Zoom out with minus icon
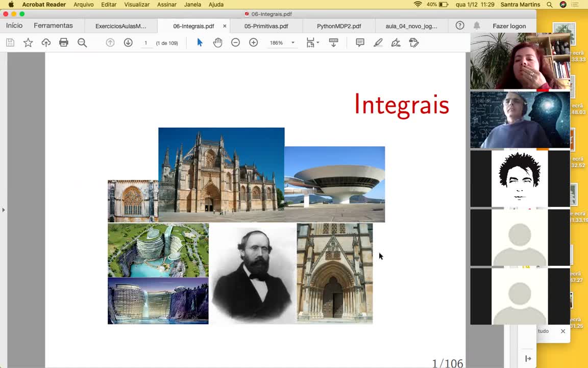The height and width of the screenshot is (368, 588). 235,43
